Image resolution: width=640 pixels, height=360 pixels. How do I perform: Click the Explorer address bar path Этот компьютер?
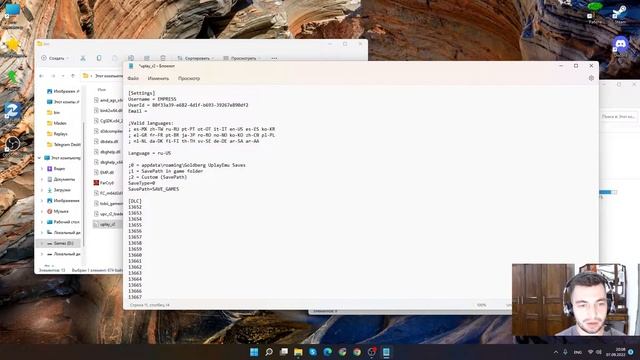[108, 76]
